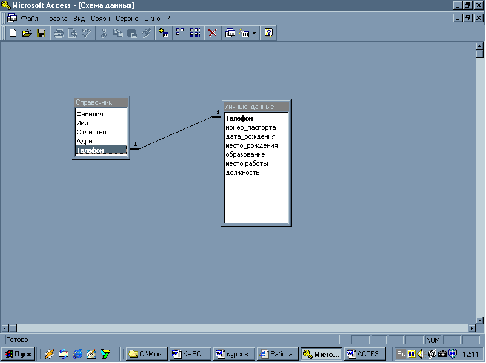The width and height of the screenshot is (486, 363).
Task: Open the Сервис menu
Action: click(127, 18)
